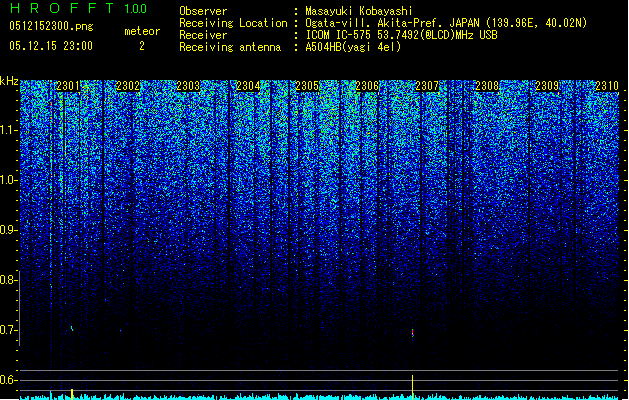
Task: Click the 2309 time marker
Action: coord(547,86)
